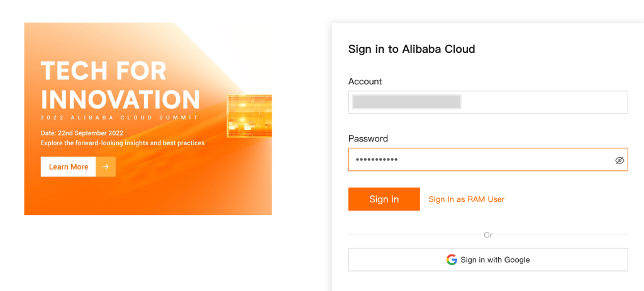
Task: Click the Sign in to Alibaba Cloud heading
Action: 411,49
